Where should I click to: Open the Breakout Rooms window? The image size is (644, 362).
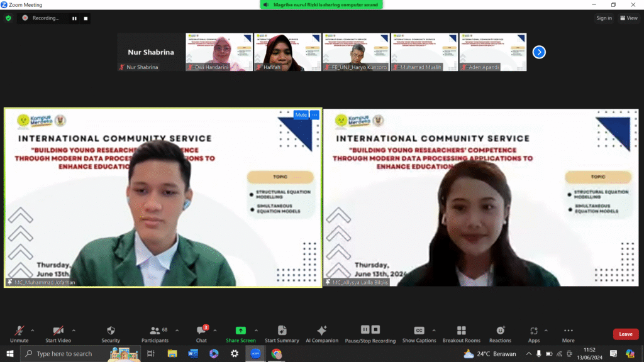click(461, 334)
